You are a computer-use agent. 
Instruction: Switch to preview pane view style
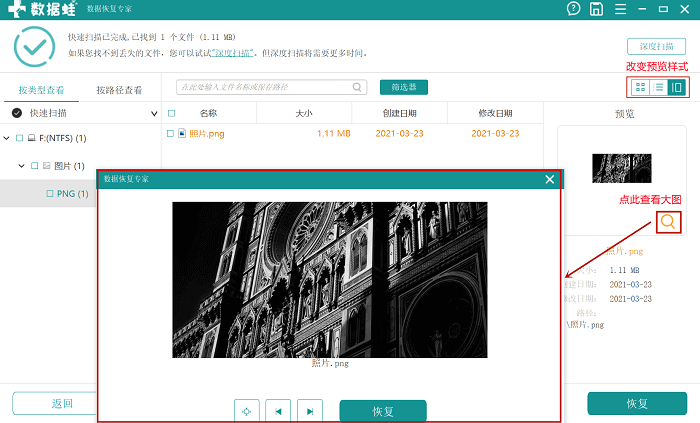pyautogui.click(x=676, y=87)
